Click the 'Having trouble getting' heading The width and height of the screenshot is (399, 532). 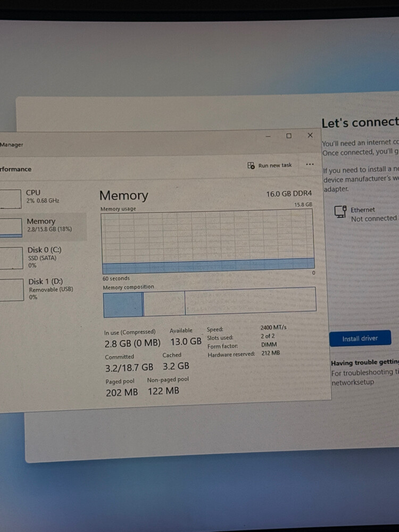tap(365, 363)
